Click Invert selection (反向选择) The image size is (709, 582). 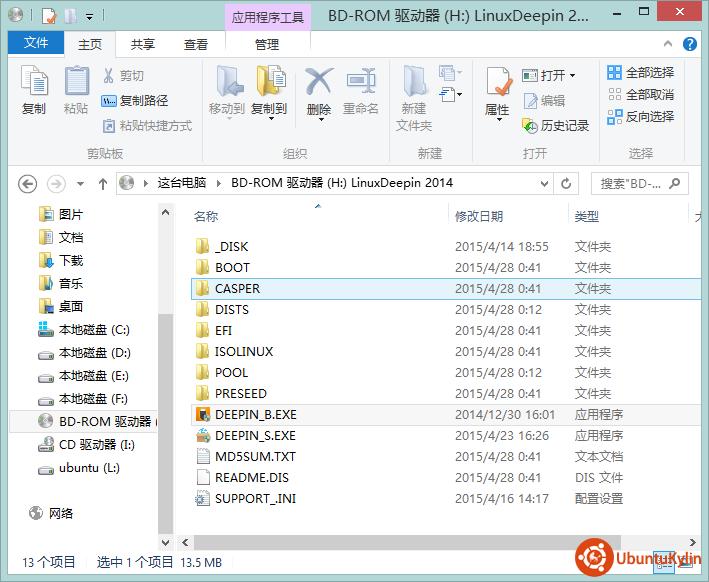[640, 117]
